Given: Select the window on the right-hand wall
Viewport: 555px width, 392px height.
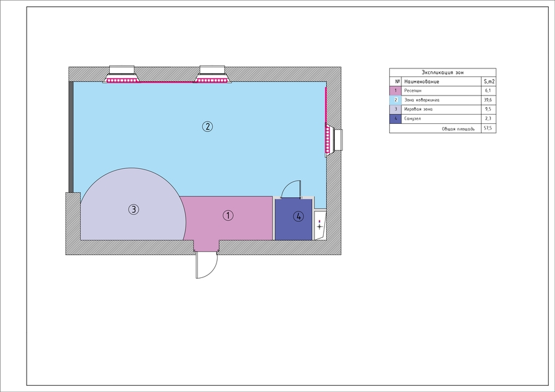Looking at the screenshot, I should (334, 140).
